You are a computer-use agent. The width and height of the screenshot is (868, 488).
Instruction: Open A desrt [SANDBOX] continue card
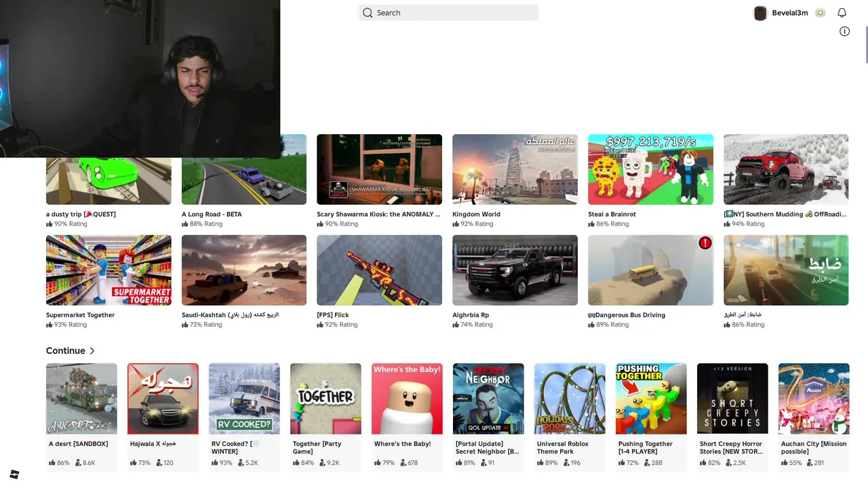point(81,417)
